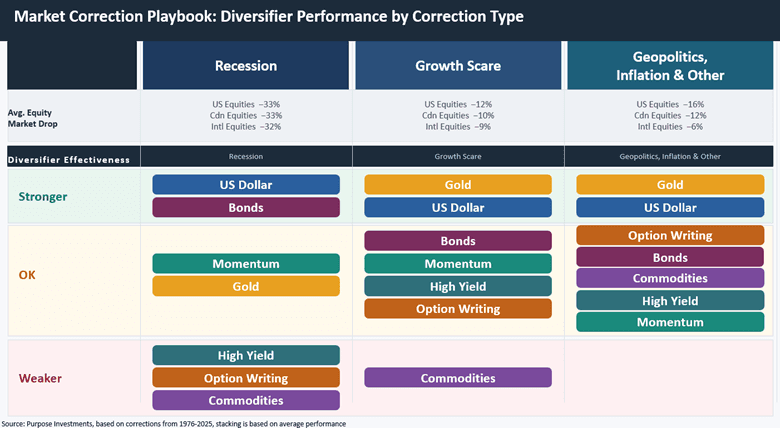
Task: Click the Commodities box under Recession
Action: (x=246, y=400)
